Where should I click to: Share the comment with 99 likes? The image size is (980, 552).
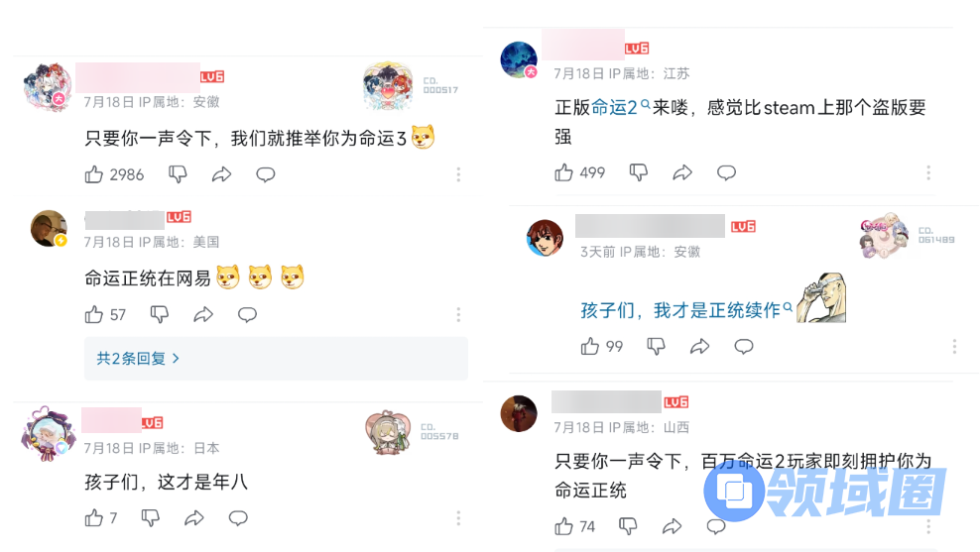(x=700, y=346)
